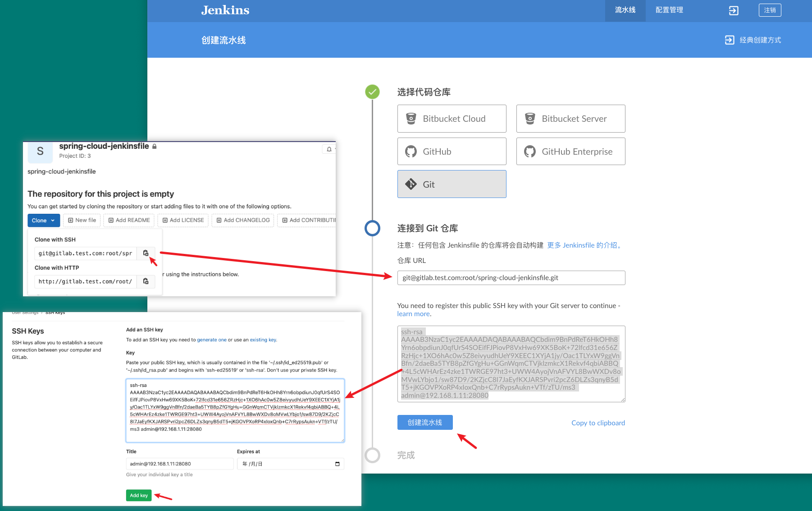Open the 配置管理 tab

669,10
